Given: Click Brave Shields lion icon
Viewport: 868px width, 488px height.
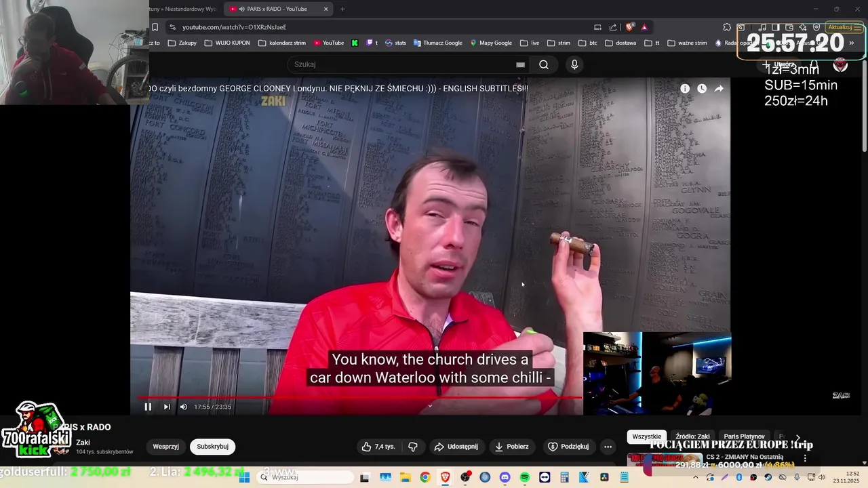Looking at the screenshot, I should (x=630, y=27).
